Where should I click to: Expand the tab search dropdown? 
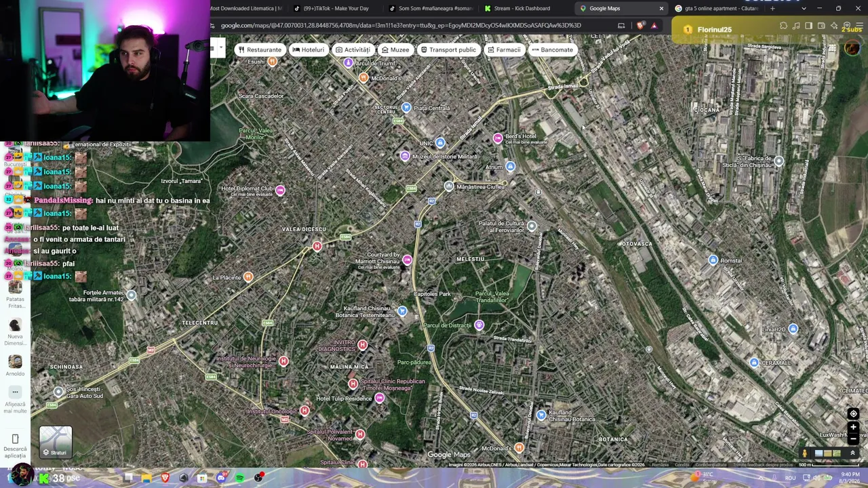[x=804, y=8]
